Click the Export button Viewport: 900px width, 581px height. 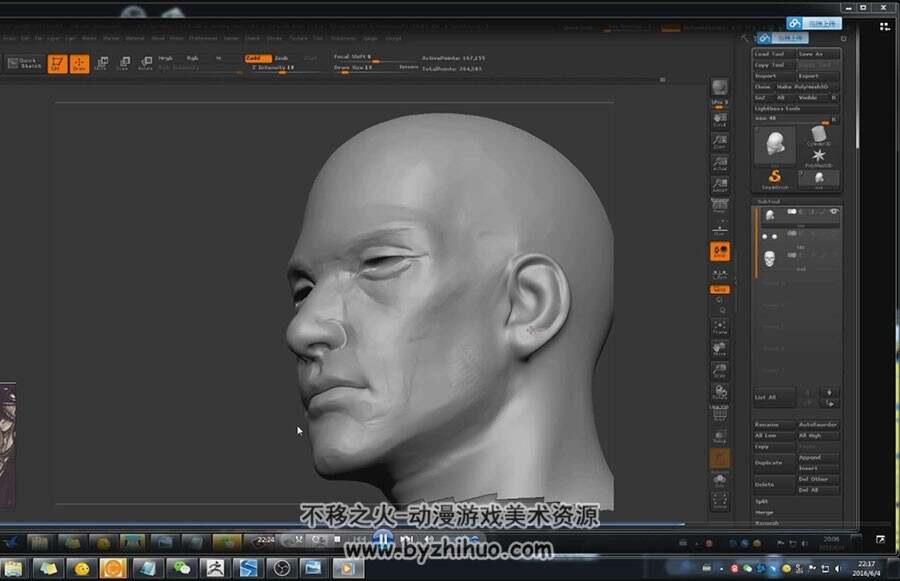click(x=818, y=76)
